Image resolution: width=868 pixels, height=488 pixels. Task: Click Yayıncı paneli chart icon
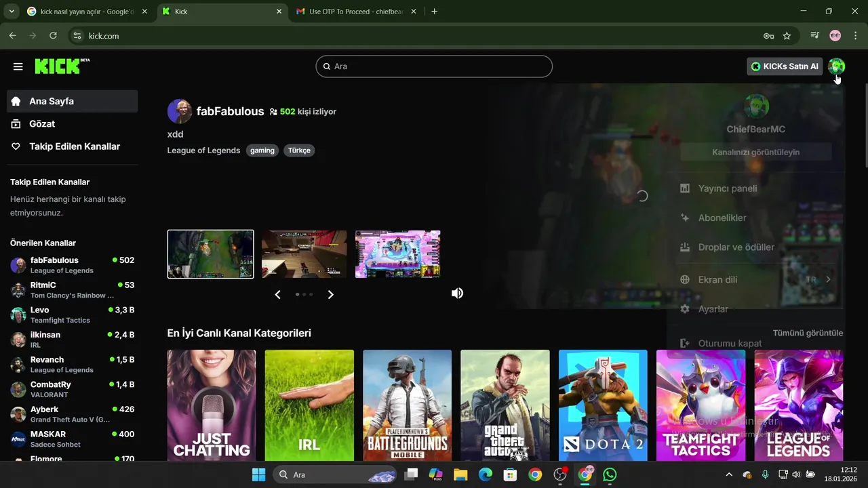[685, 188]
